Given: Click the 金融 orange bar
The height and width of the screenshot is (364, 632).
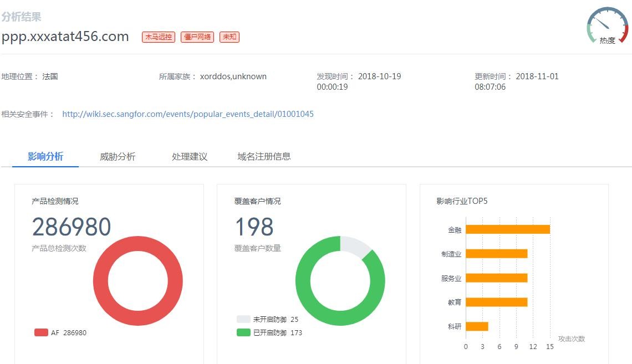Looking at the screenshot, I should [x=507, y=229].
